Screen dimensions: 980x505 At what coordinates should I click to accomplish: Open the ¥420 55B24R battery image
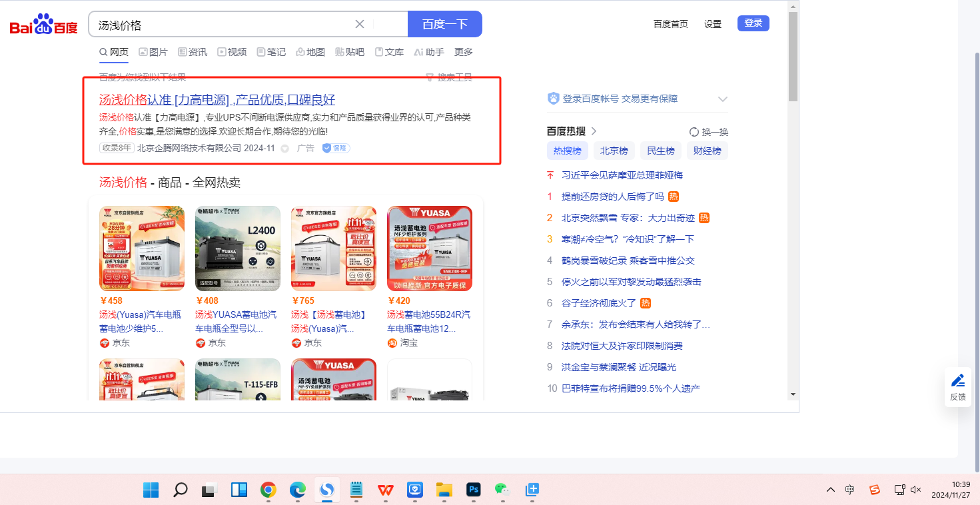[x=430, y=249]
